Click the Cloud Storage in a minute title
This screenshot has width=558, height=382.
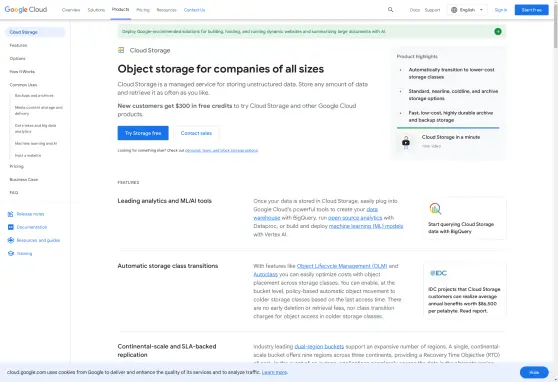coord(451,137)
